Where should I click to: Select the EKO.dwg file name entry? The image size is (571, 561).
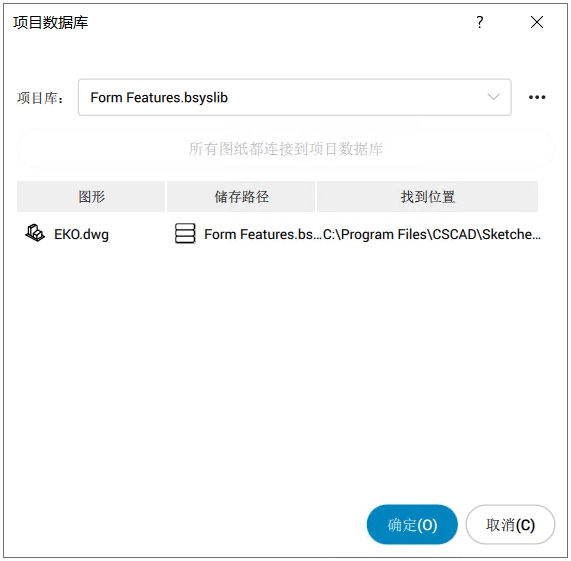tap(81, 234)
